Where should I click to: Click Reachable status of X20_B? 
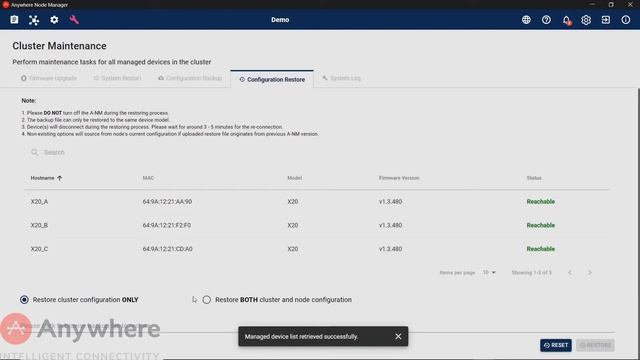coord(540,225)
